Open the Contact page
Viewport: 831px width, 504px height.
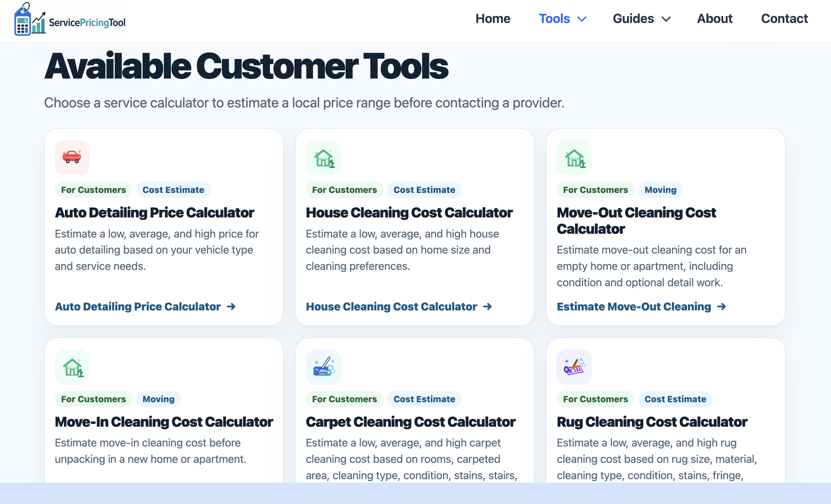pyautogui.click(x=784, y=19)
